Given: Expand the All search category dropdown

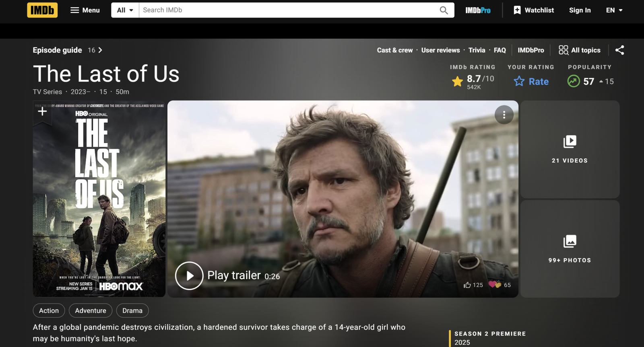Looking at the screenshot, I should coord(125,10).
